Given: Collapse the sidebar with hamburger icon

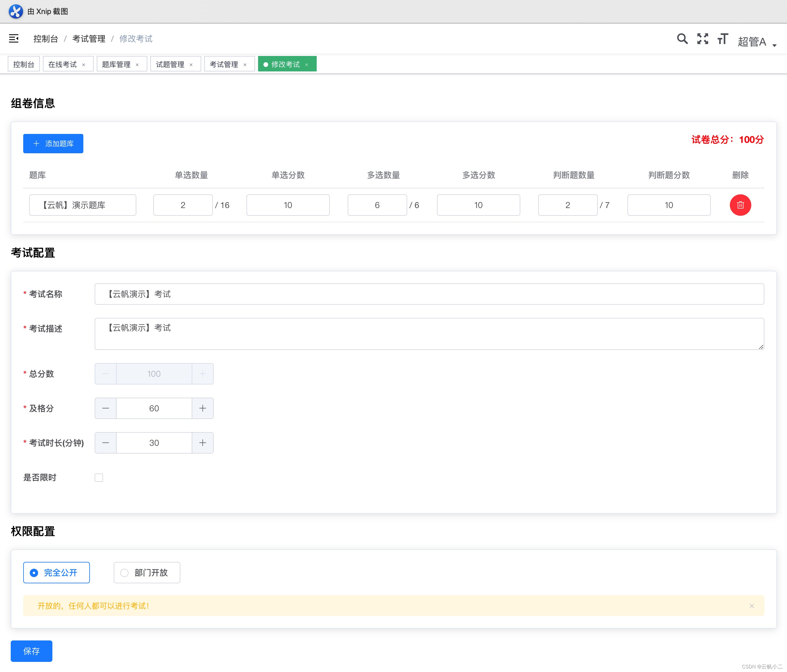Looking at the screenshot, I should [14, 38].
